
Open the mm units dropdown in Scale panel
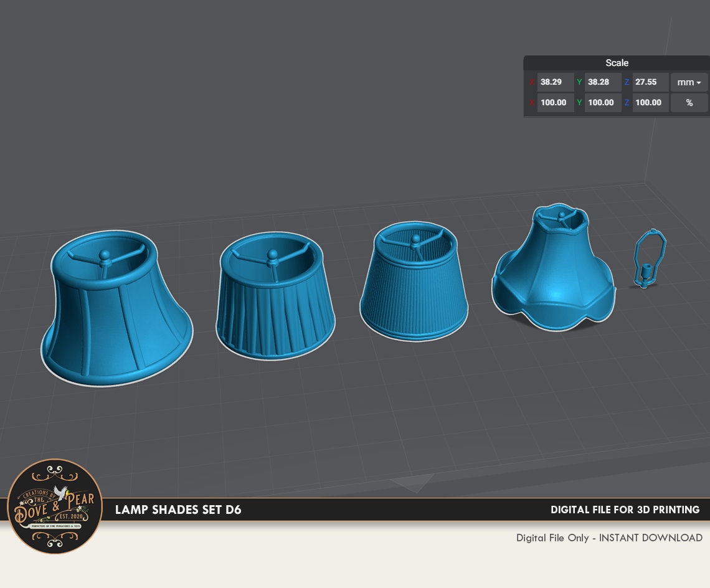[688, 82]
